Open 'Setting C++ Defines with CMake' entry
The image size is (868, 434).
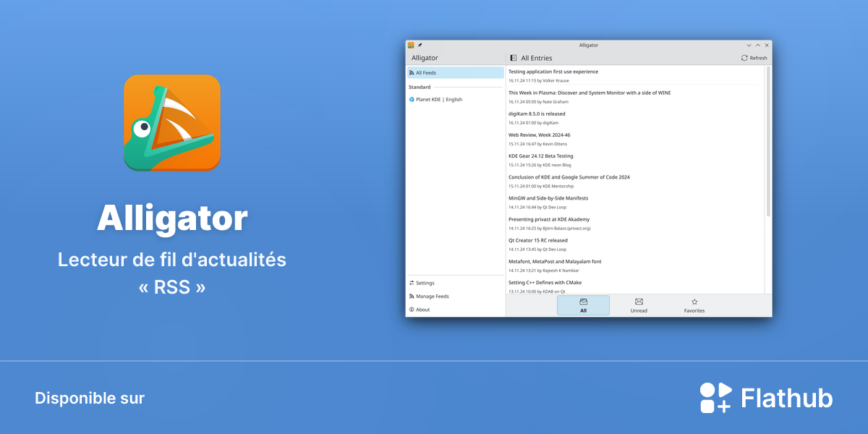pyautogui.click(x=635, y=286)
